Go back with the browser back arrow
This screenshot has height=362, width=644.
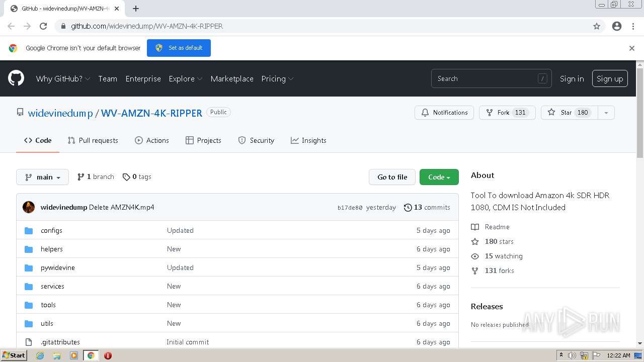[x=11, y=26]
